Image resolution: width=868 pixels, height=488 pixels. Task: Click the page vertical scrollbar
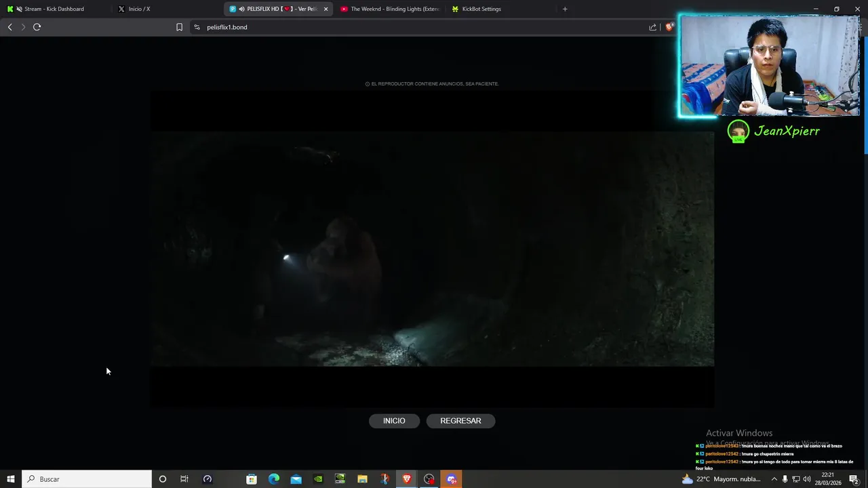865,95
